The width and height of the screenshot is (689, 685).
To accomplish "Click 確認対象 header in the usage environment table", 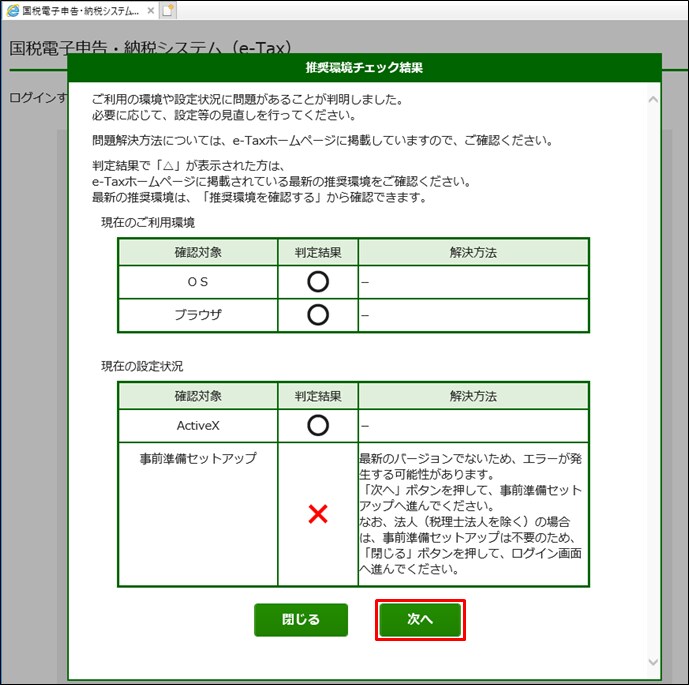I will point(198,253).
